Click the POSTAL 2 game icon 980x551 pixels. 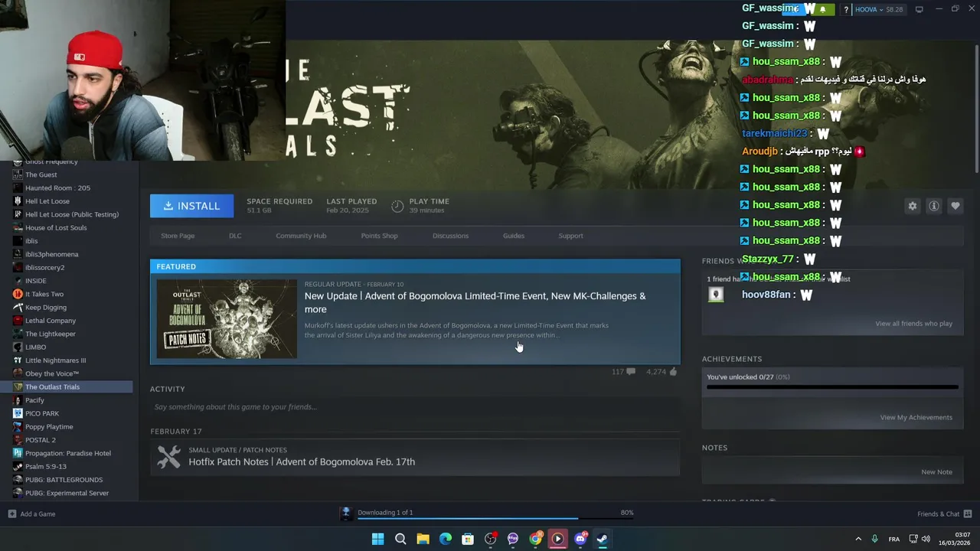click(18, 440)
